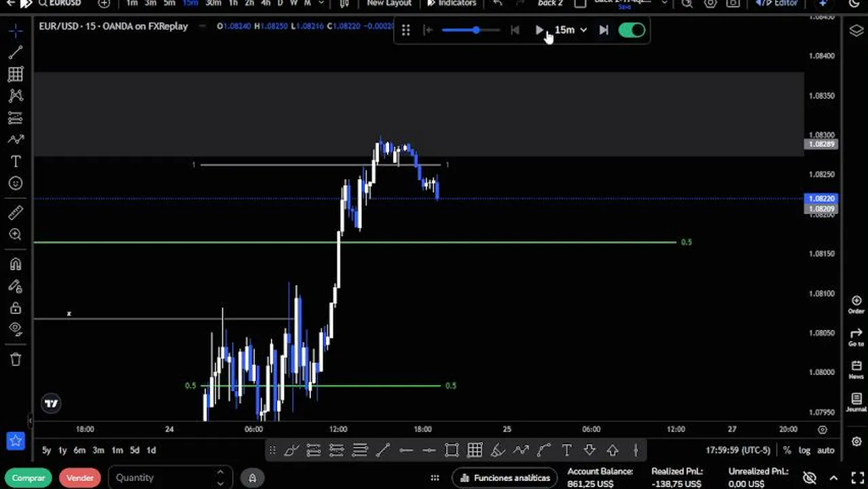Select the ruler measure tool
Screen dimensions: 868x489
16,213
